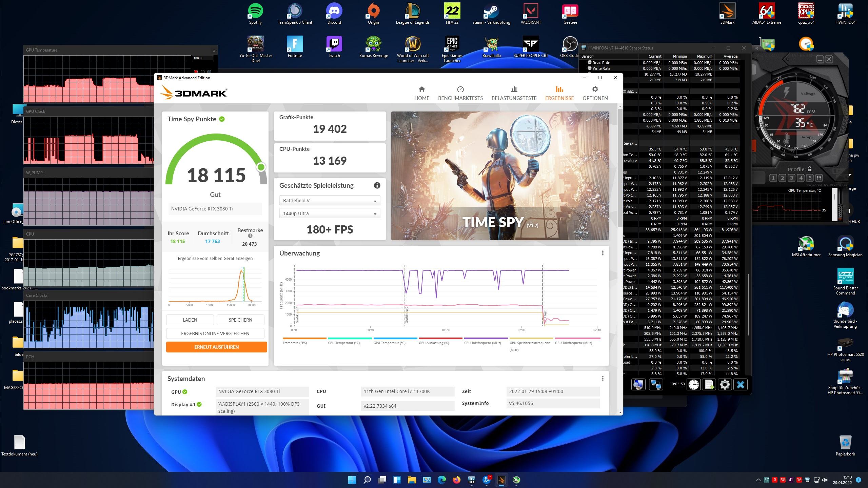The width and height of the screenshot is (868, 488).
Task: Click the LADEN button
Action: pos(190,320)
